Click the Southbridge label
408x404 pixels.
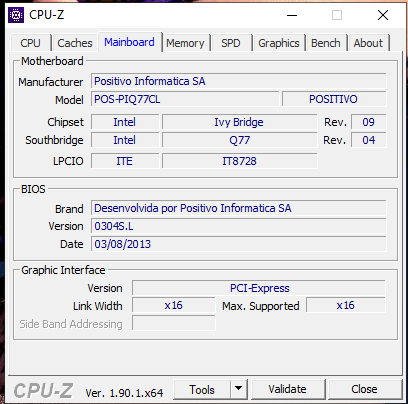coord(54,140)
